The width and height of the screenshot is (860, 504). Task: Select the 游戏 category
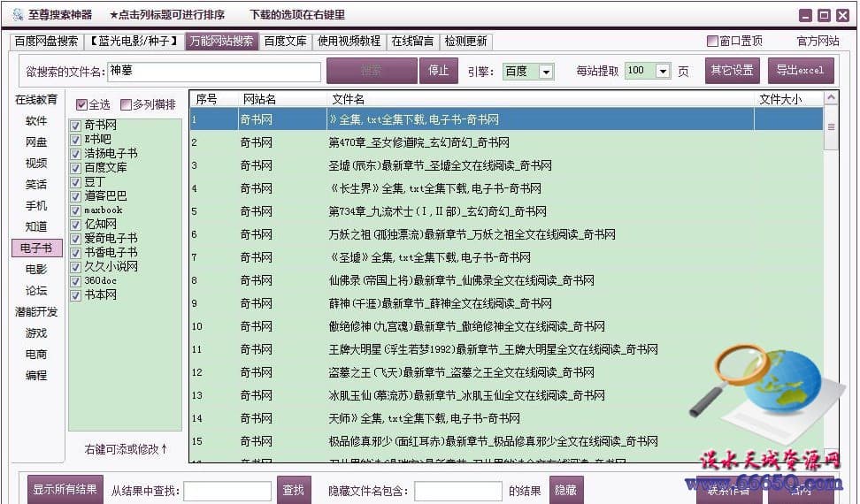(36, 332)
